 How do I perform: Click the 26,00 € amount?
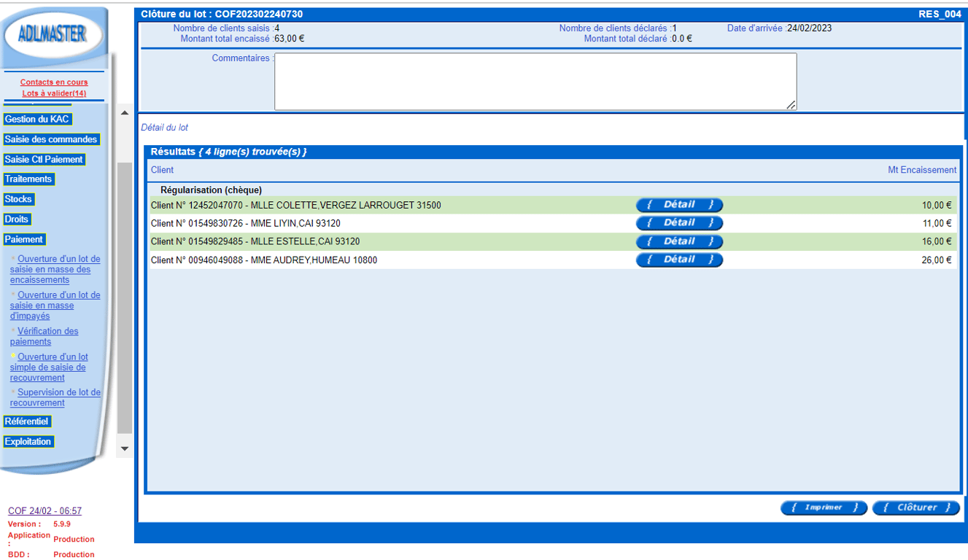point(937,260)
